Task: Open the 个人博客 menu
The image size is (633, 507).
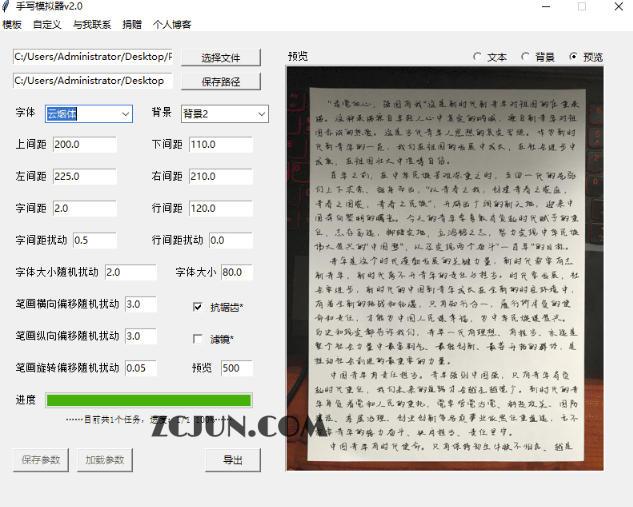Action: (x=172, y=25)
